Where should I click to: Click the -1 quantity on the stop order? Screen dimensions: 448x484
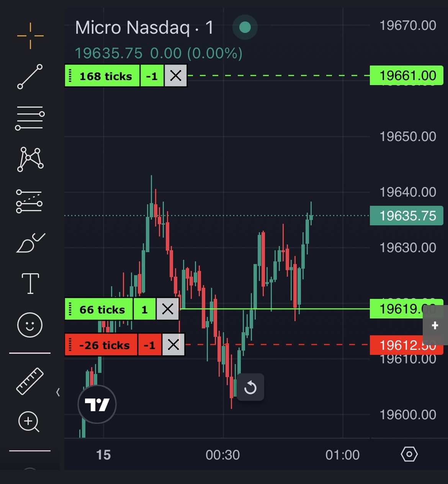tap(150, 345)
